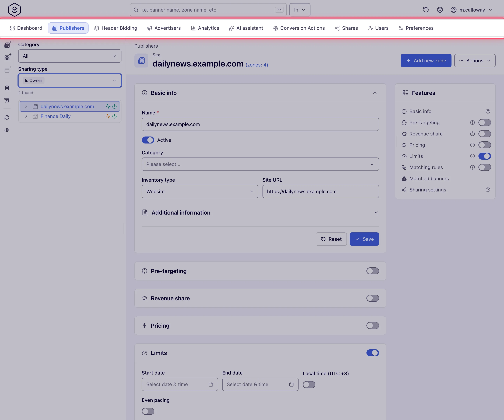Image resolution: width=504 pixels, height=420 pixels.
Task: Click calendar icon in Start date field
Action: (211, 384)
